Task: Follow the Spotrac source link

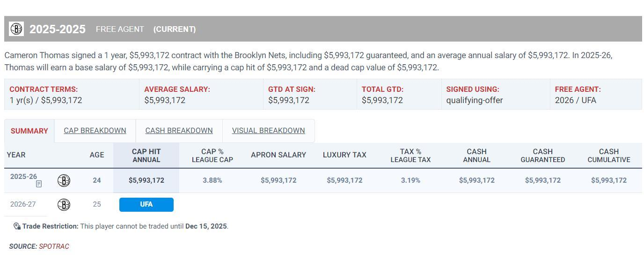Action: tap(54, 246)
